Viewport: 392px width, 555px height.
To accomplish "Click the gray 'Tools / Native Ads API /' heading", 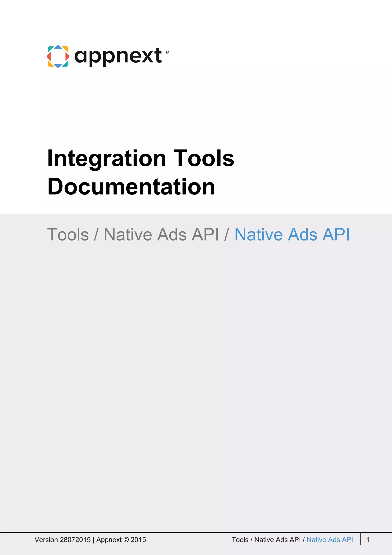I will coord(138,234).
